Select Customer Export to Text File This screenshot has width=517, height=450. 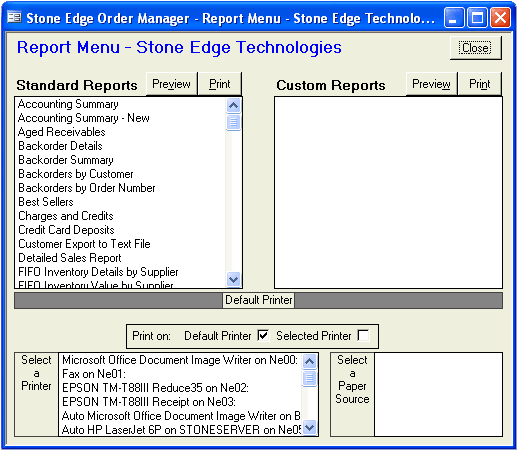point(121,244)
